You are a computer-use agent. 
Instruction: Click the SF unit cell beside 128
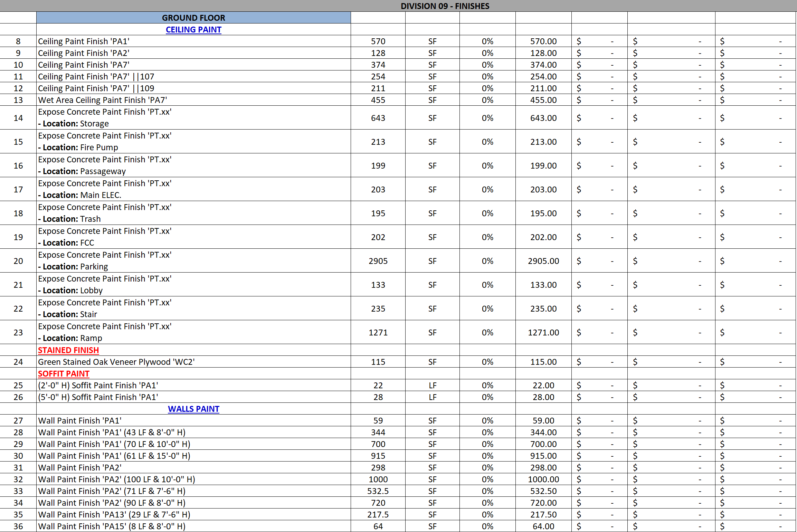tap(432, 53)
